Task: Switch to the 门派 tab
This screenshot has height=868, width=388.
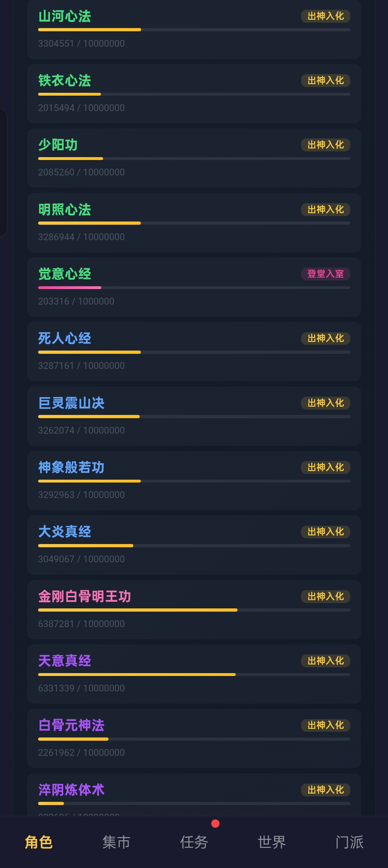Action: point(349,842)
